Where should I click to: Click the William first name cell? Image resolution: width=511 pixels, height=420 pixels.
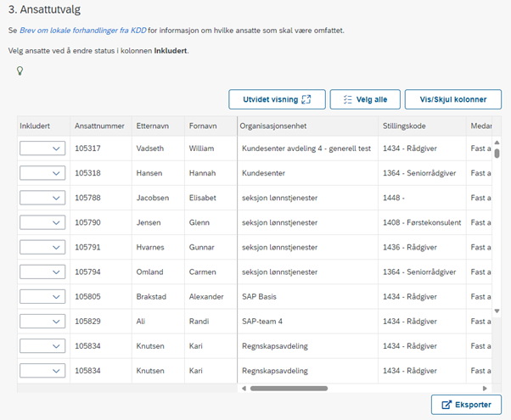pyautogui.click(x=211, y=148)
